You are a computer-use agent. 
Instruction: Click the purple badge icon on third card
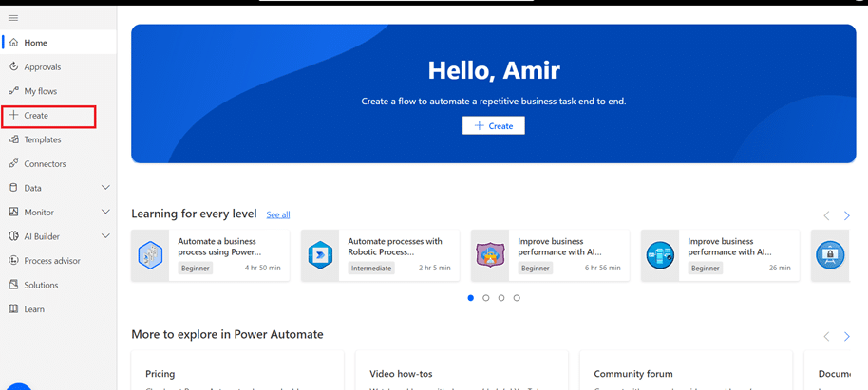(490, 255)
